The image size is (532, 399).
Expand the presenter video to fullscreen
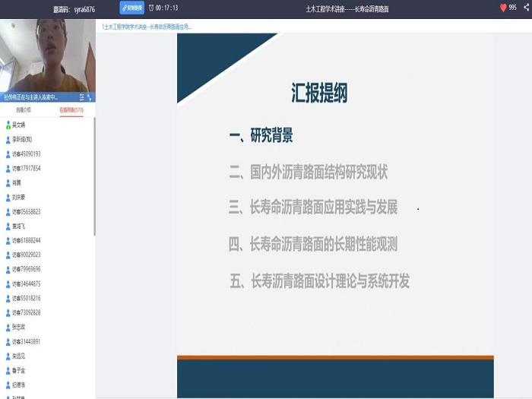tap(90, 97)
